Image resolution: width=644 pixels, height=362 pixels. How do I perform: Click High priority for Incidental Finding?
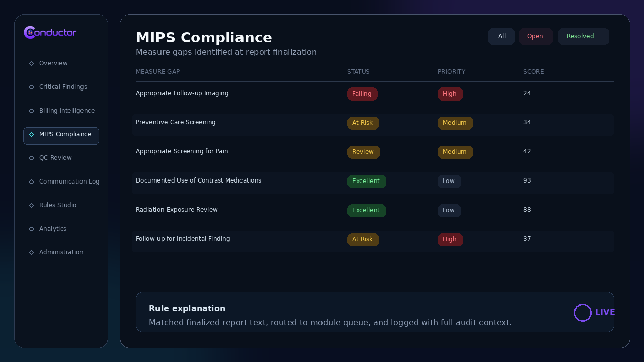[450, 240]
